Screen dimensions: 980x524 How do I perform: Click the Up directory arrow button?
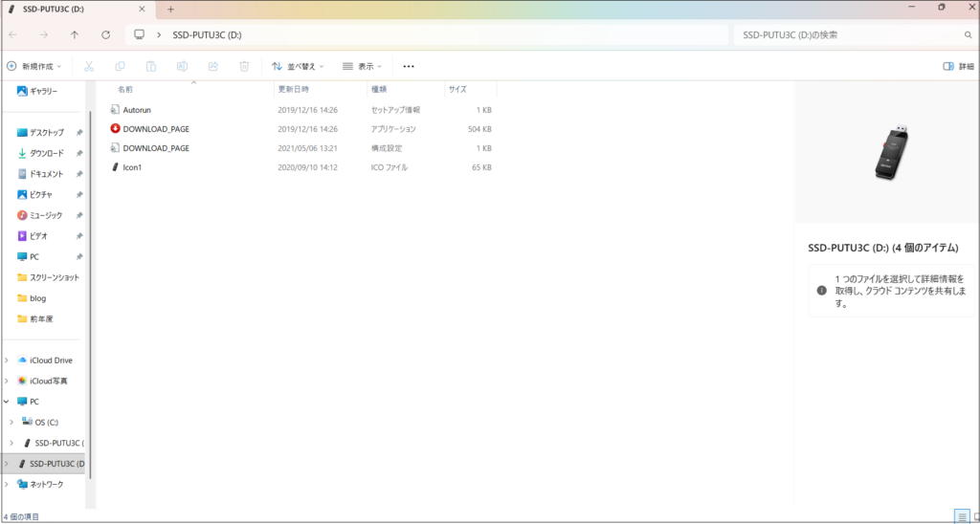click(75, 34)
